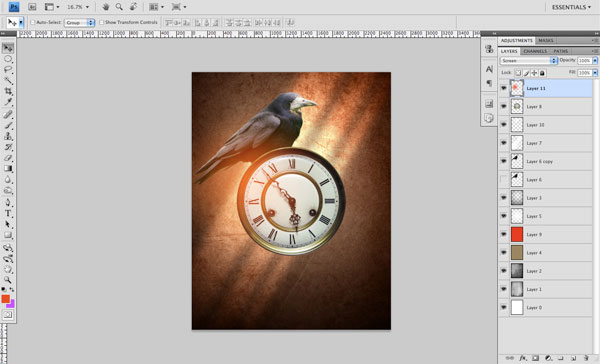Switch to the Masks tab
Screen dimensions: 600x364
(x=546, y=40)
